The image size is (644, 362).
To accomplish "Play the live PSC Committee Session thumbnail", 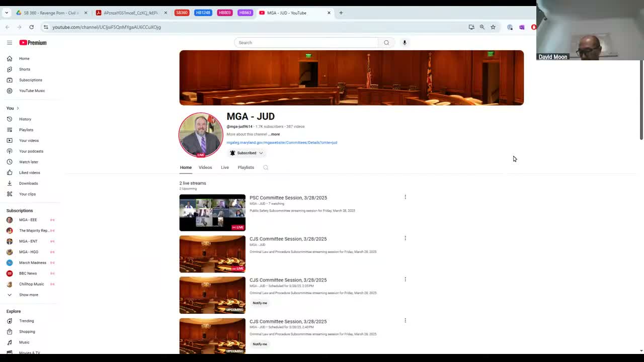I will [212, 213].
